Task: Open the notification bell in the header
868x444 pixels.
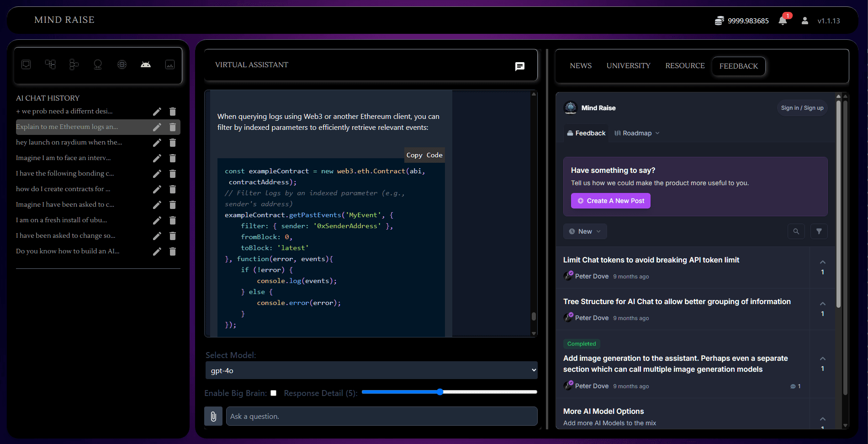Action: click(x=783, y=21)
